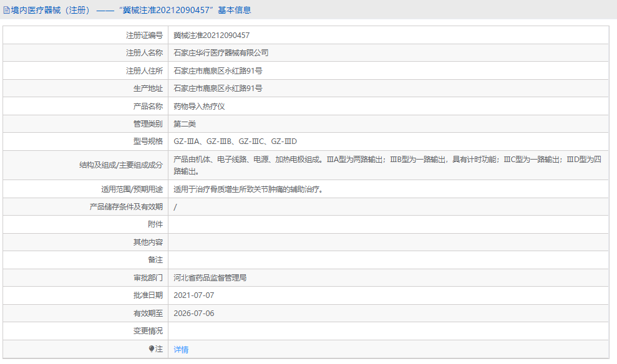617x364 pixels.
Task: Click the 备注 label
Action: [x=155, y=260]
